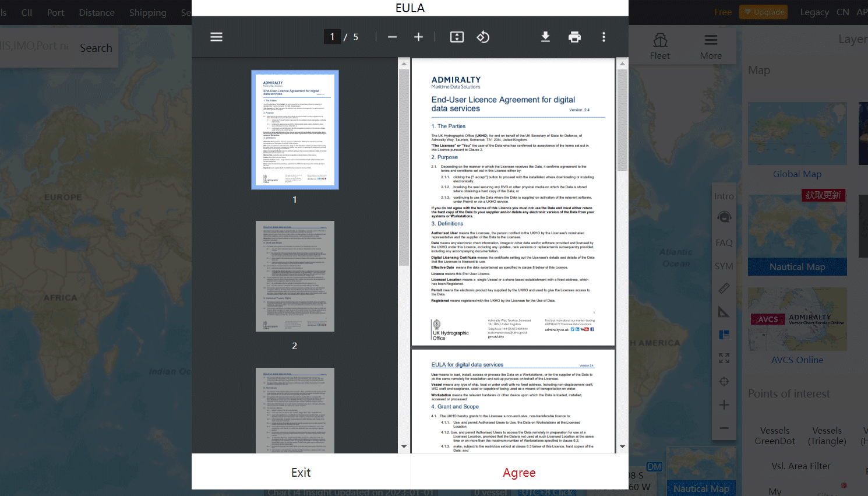The height and width of the screenshot is (496, 868).
Task: Open the FAQ item on map toolbar
Action: click(724, 243)
